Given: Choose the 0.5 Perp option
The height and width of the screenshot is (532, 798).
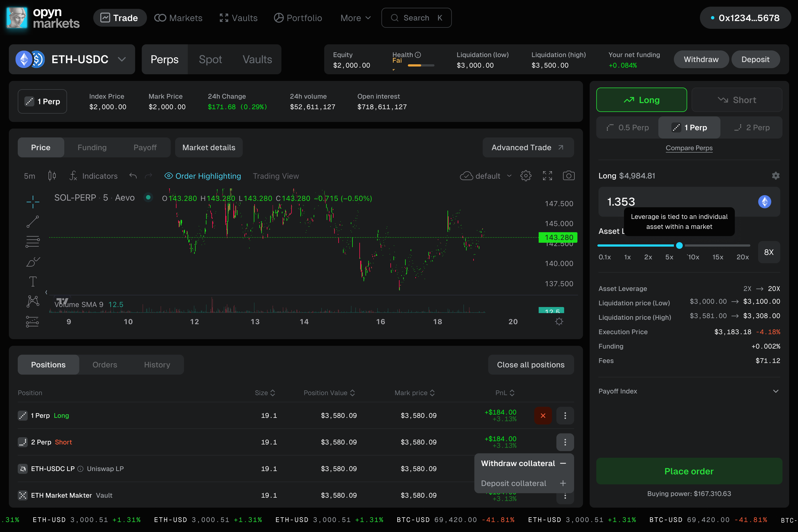Looking at the screenshot, I should point(627,127).
